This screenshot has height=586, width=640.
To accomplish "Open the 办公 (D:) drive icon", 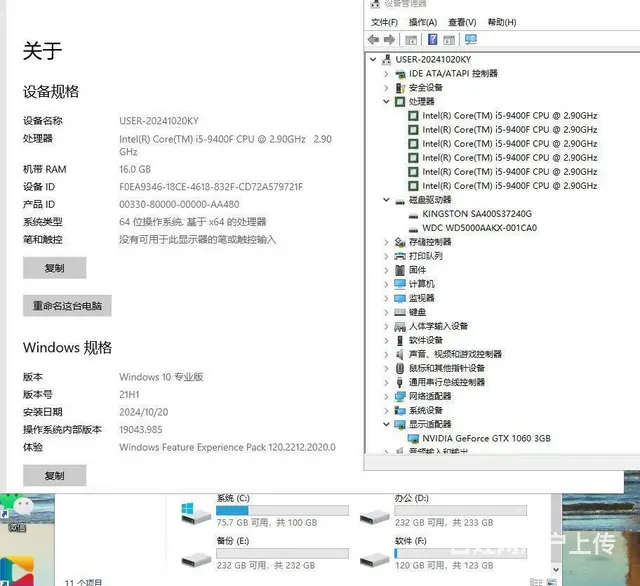I will [x=374, y=517].
